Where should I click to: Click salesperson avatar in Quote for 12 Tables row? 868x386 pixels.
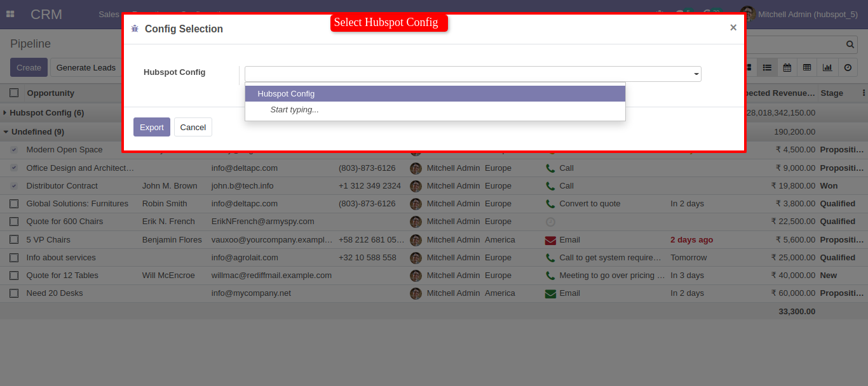point(416,276)
